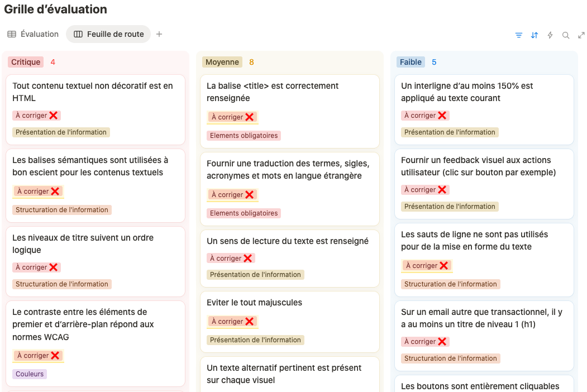Switch to the Évaluation tab
This screenshot has height=392, width=587.
tap(33, 34)
